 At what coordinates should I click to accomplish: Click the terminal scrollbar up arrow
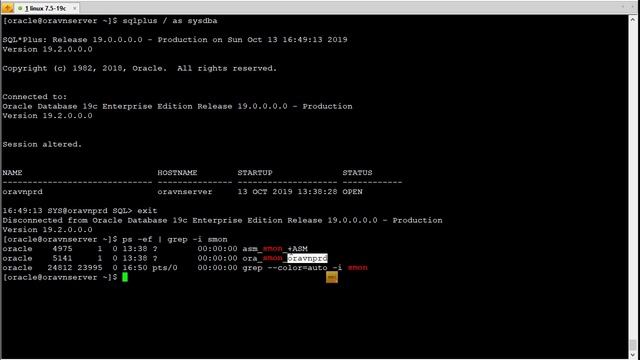(x=633, y=19)
